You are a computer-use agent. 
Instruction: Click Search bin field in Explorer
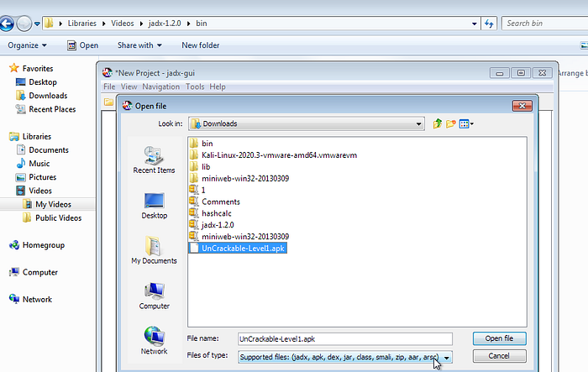pyautogui.click(x=545, y=24)
